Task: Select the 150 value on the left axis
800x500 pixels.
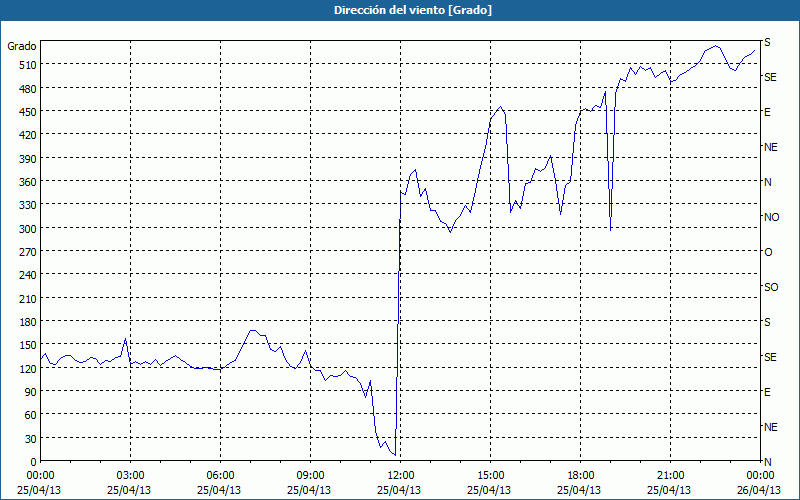Action: click(x=29, y=345)
